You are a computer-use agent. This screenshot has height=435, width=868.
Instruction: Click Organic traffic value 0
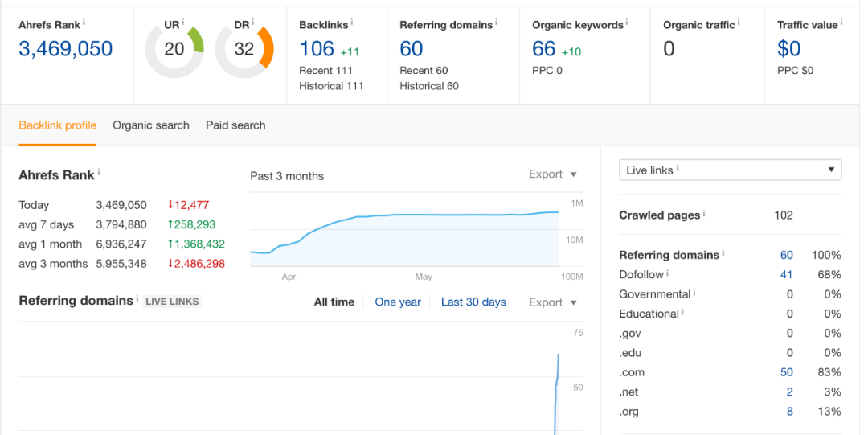click(669, 49)
